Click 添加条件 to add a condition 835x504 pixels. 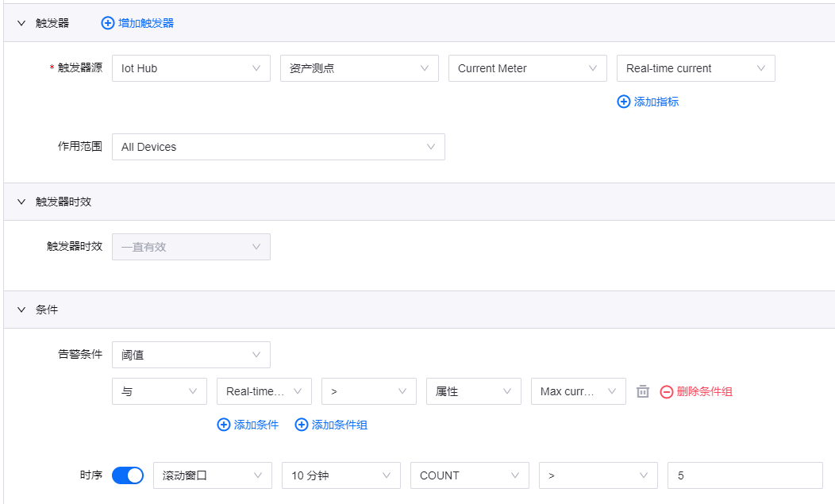pos(248,425)
